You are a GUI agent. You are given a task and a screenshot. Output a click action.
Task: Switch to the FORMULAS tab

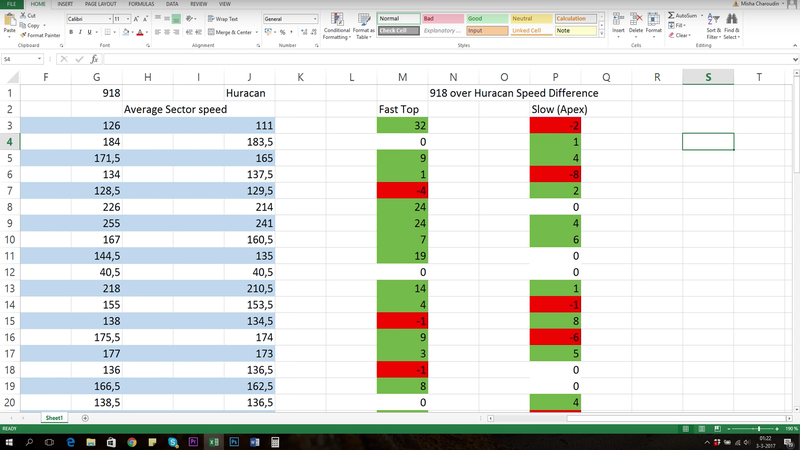click(141, 4)
